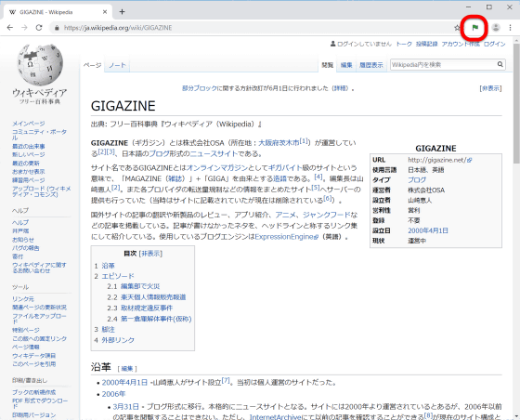520x420 pixels.
Task: Go to メインページ in the sidebar
Action: pyautogui.click(x=29, y=124)
